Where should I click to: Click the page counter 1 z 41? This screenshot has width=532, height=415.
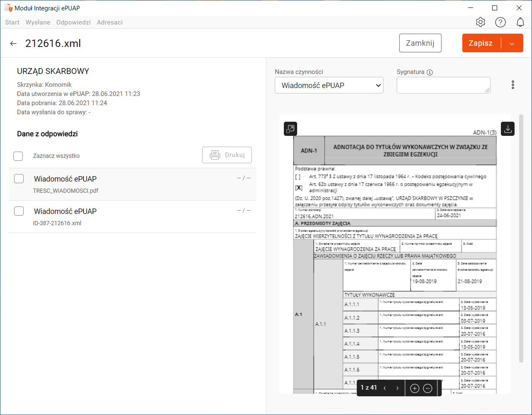(x=369, y=388)
